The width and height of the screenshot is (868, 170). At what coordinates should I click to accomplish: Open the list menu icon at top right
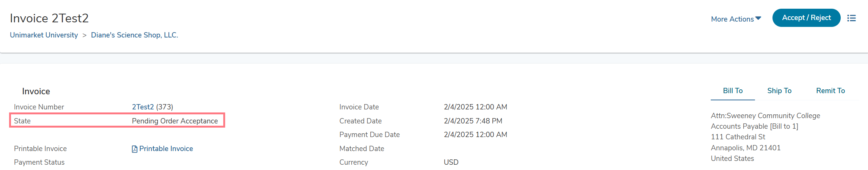(x=852, y=18)
